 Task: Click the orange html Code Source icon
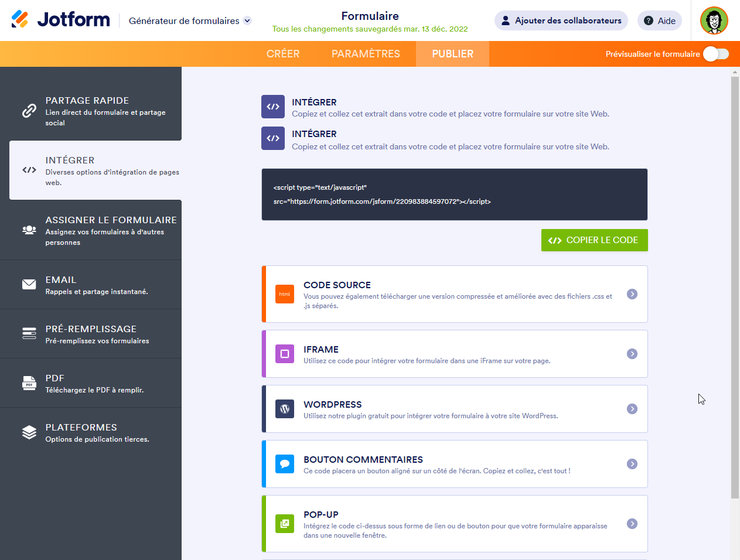point(285,294)
